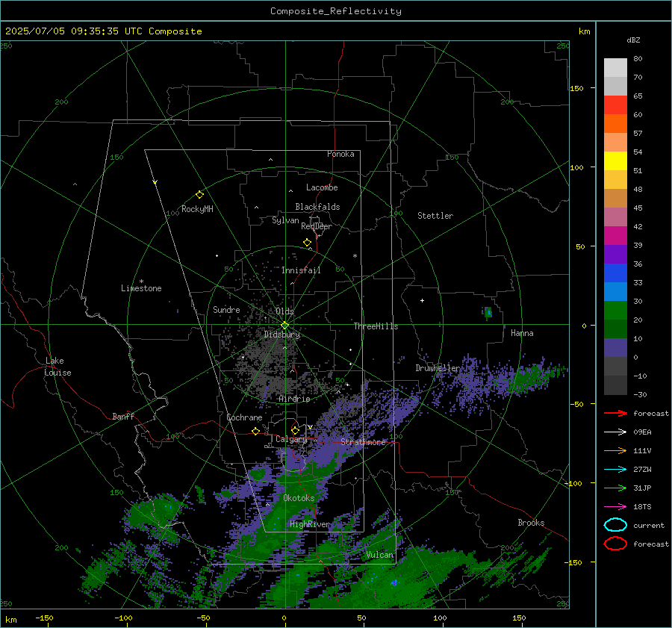The width and height of the screenshot is (672, 628).
Task: Click the Okotoks town label
Action: click(x=299, y=498)
